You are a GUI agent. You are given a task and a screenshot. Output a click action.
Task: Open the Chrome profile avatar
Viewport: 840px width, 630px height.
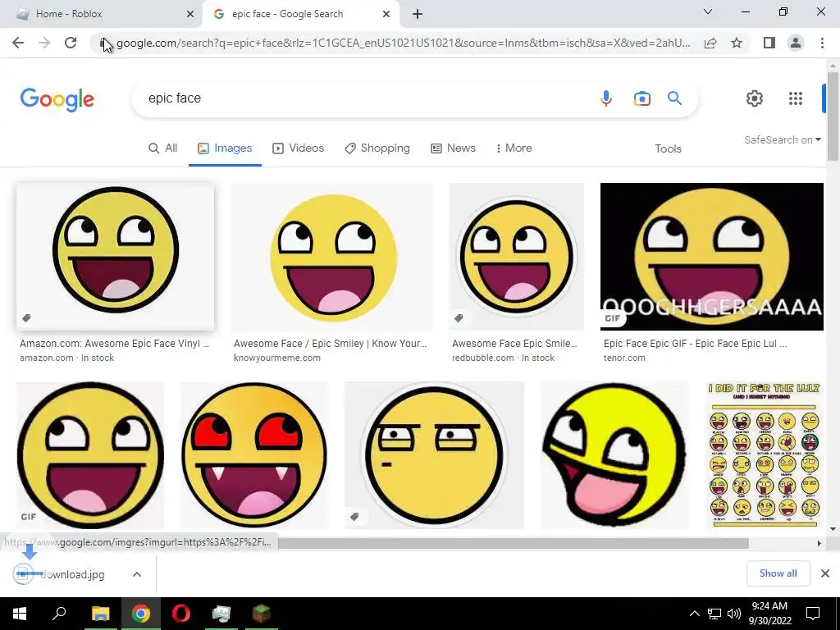pos(796,43)
